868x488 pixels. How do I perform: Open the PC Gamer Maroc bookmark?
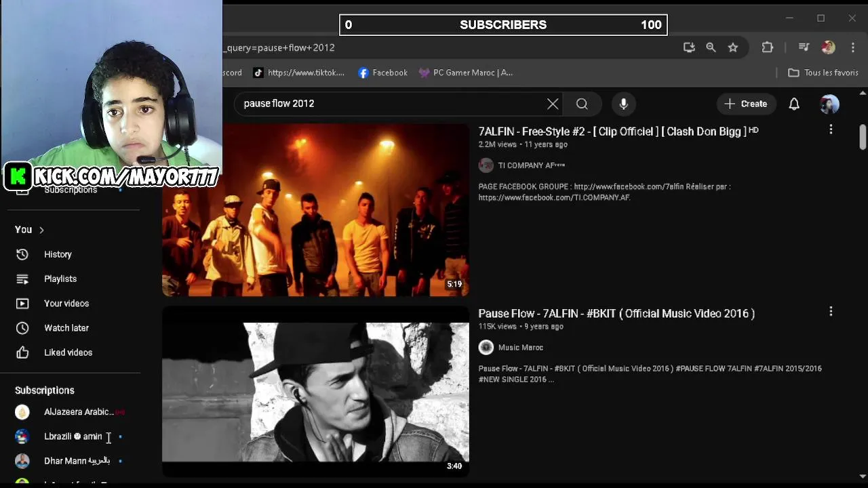pos(465,73)
